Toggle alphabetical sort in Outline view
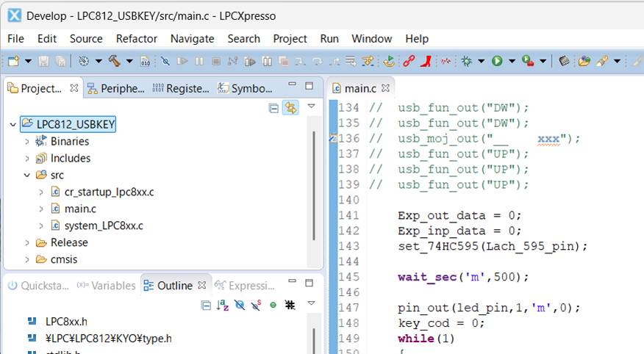 [223, 305]
